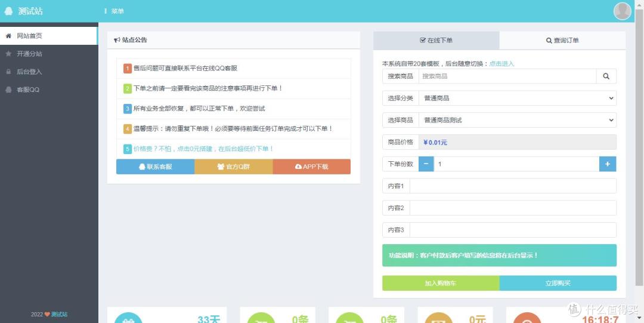
Task: Click announcement 4 温馨提示
Action: (233, 129)
